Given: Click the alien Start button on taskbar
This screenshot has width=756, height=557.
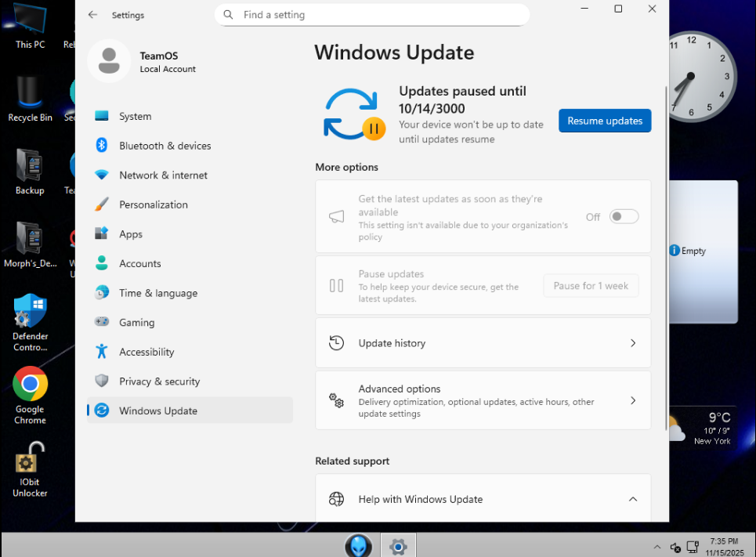Looking at the screenshot, I should [358, 546].
